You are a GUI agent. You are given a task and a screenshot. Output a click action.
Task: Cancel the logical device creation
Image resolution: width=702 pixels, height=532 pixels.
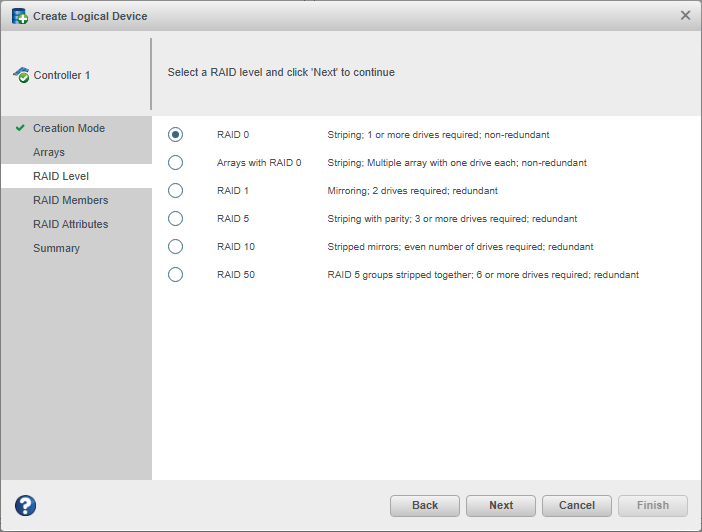(x=577, y=505)
